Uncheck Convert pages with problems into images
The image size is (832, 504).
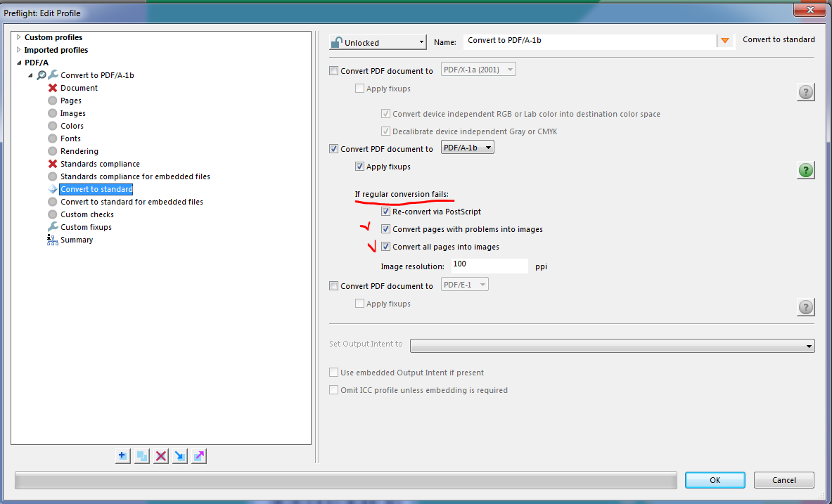click(385, 230)
